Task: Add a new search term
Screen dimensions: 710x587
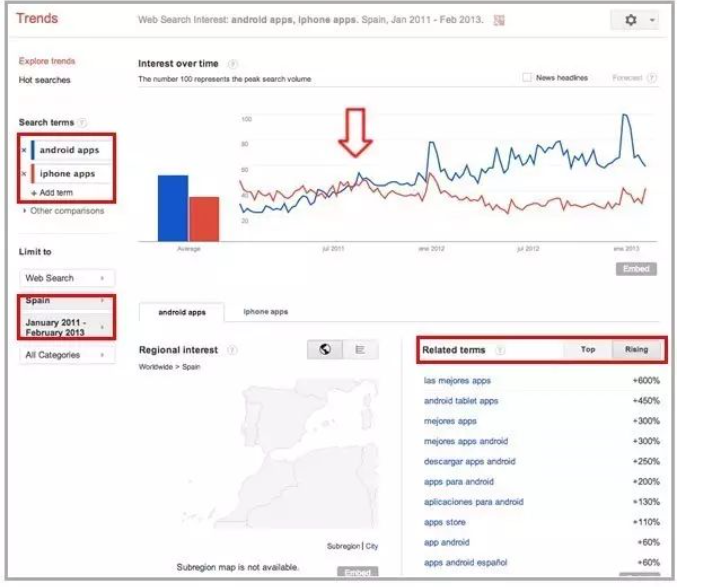Action: click(x=52, y=192)
